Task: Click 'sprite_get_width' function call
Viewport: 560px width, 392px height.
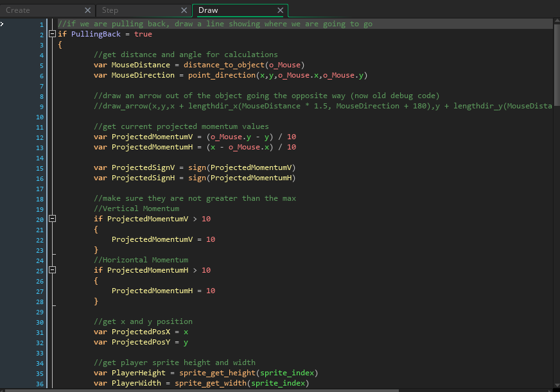Action: [211, 384]
